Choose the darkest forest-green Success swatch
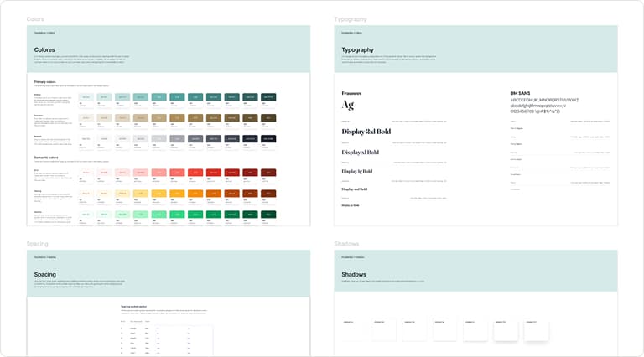644x357 pixels. pyautogui.click(x=268, y=215)
